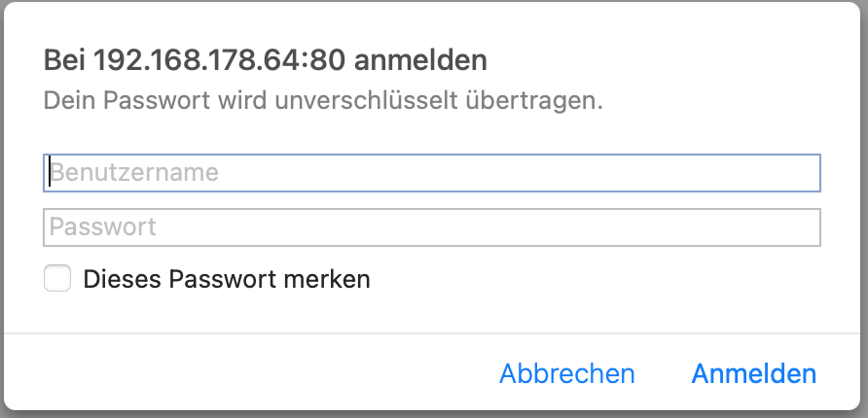Click the 'Passwort' placeholder text
Viewport: 868px width, 418px height.
point(103,227)
